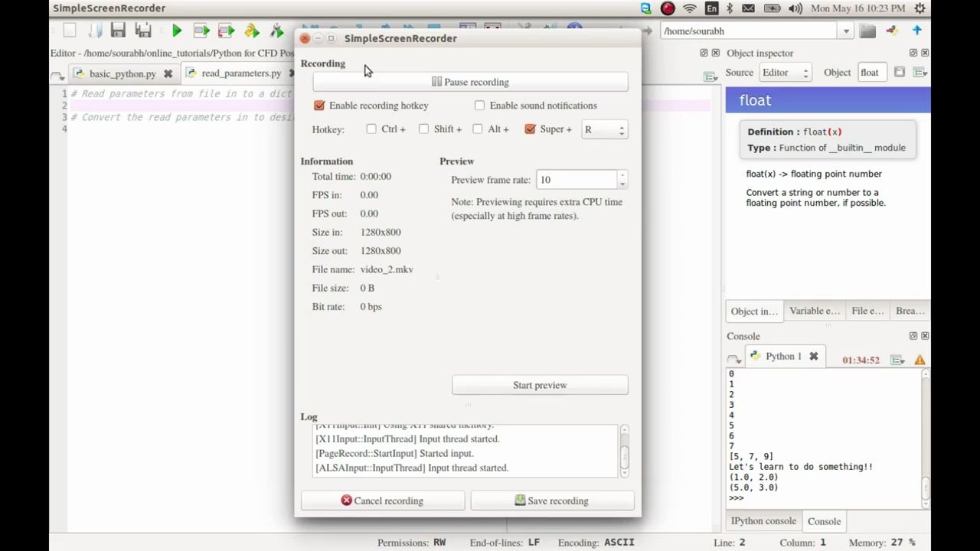Open the Editor pane options menu icon
980x551 pixels.
709,76
